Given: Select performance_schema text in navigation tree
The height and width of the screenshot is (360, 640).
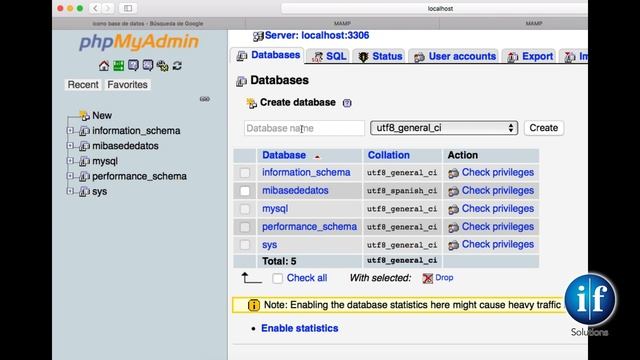Looking at the screenshot, I should [139, 176].
